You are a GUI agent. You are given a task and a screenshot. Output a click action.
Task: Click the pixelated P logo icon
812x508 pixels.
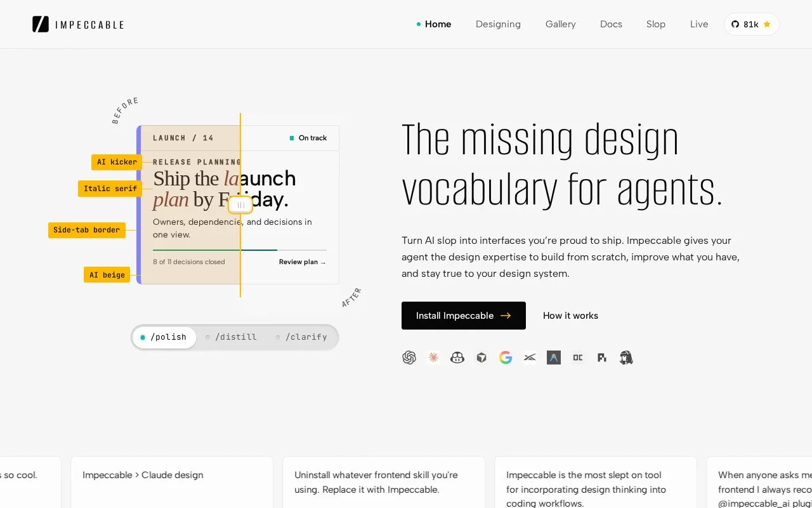[602, 358]
